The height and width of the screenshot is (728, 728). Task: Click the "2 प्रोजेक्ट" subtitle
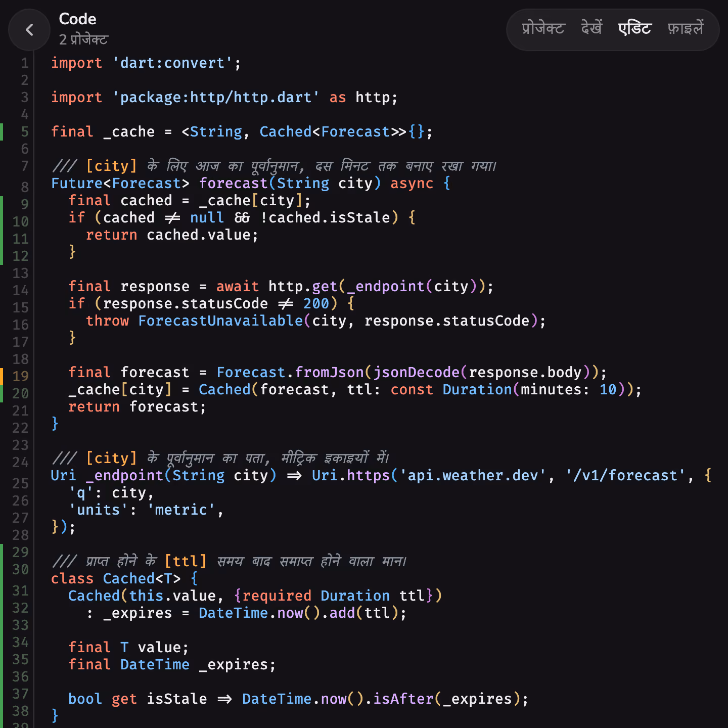(x=83, y=39)
